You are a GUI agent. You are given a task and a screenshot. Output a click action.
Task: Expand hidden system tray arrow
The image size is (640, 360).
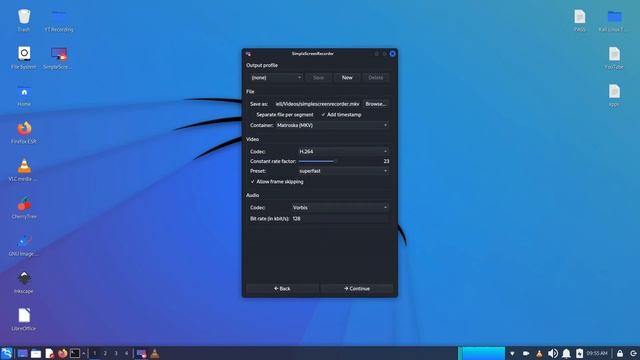click(x=512, y=353)
